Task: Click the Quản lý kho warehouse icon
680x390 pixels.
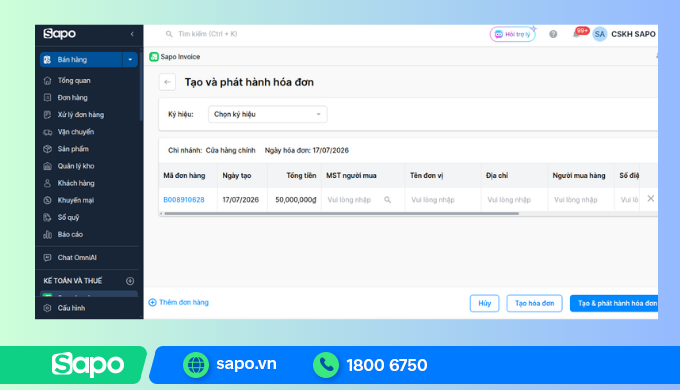Action: click(x=48, y=166)
